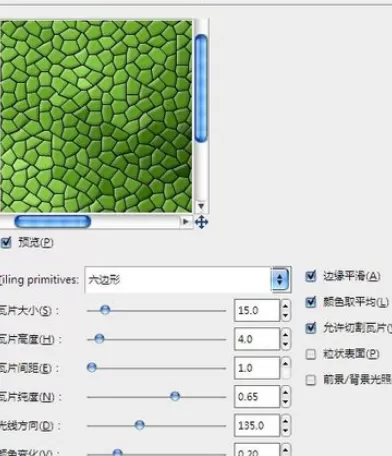Click the vertical preview scrollbar thumb
Viewport: 392px width, 456px height.
[x=201, y=89]
